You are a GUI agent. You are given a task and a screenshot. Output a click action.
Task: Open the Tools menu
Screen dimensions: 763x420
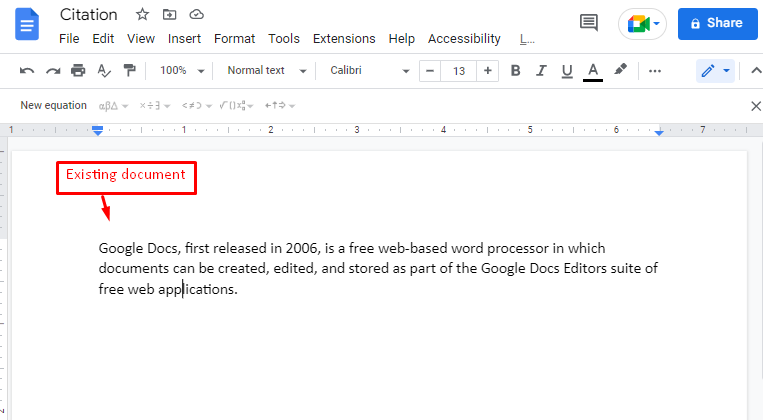[x=284, y=38]
